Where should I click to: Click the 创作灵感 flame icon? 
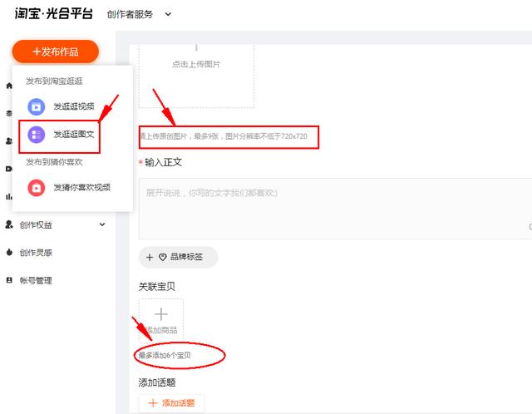[9, 253]
